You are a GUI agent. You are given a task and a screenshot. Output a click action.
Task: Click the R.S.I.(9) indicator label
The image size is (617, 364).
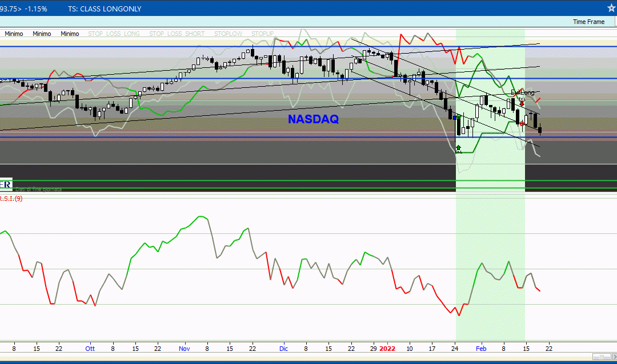pos(11,199)
